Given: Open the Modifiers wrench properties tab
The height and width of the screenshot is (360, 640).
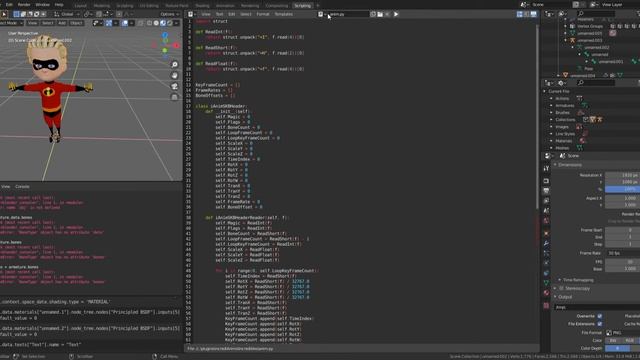Looking at the screenshot, I should (x=547, y=243).
